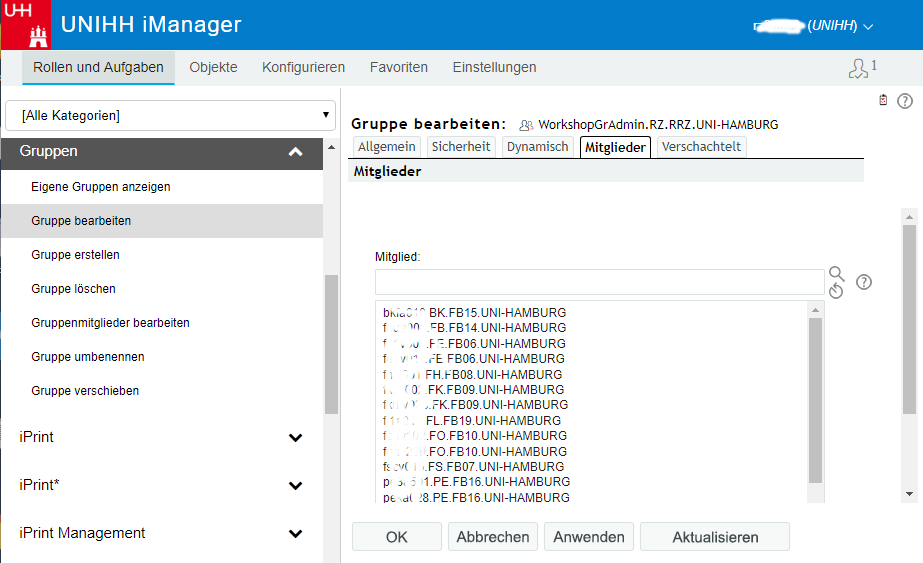Switch to the Verschachtelt tab
This screenshot has height=563, width=923.
701,147
